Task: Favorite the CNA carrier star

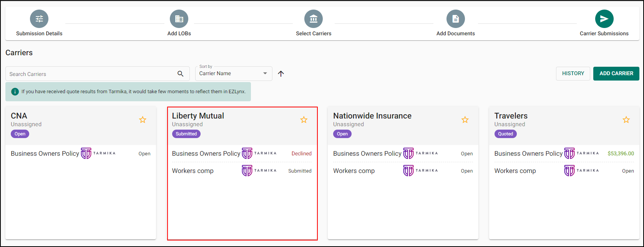Action: click(143, 120)
